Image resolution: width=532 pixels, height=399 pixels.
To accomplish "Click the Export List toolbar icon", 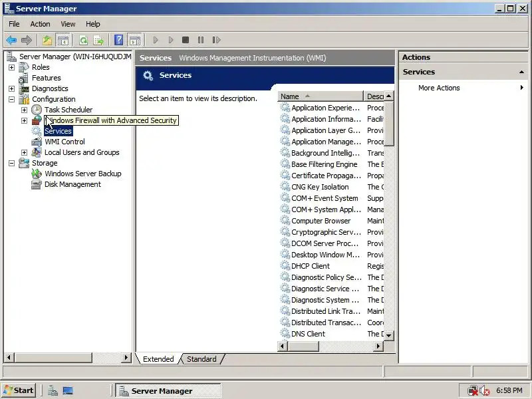I will [98, 40].
